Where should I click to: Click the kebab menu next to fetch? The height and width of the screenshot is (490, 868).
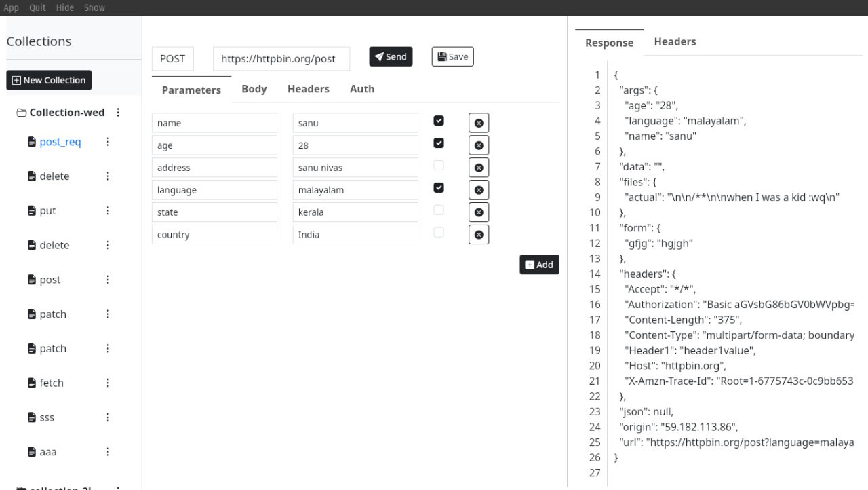tap(107, 383)
